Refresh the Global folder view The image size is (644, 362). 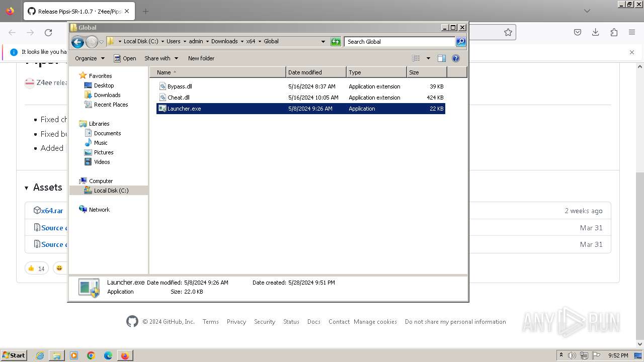(336, 42)
